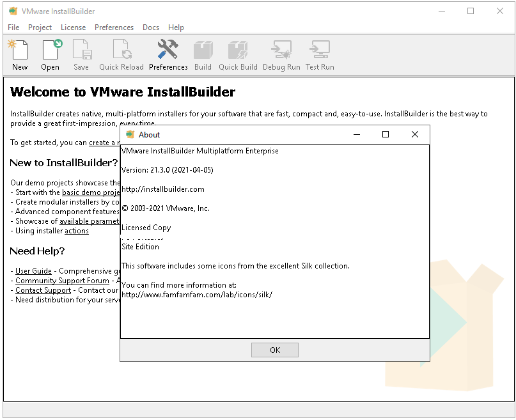
Task: Open the Community Support Forum link
Action: tap(62, 281)
